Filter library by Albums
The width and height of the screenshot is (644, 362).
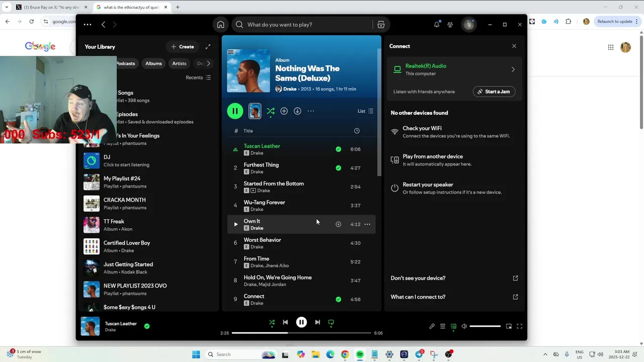pos(153,63)
